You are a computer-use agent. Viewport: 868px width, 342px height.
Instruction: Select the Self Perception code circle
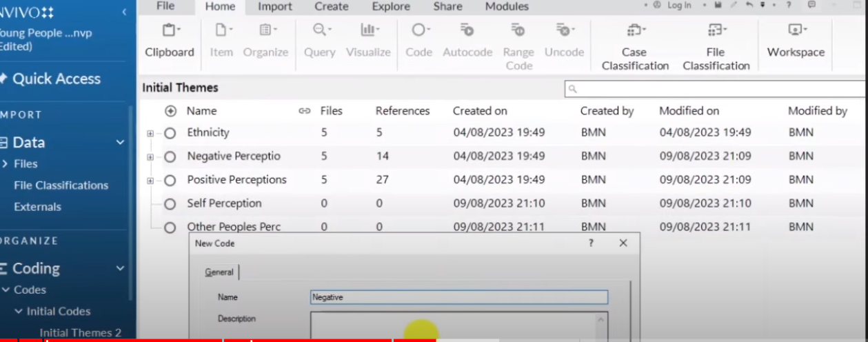pyautogui.click(x=170, y=204)
